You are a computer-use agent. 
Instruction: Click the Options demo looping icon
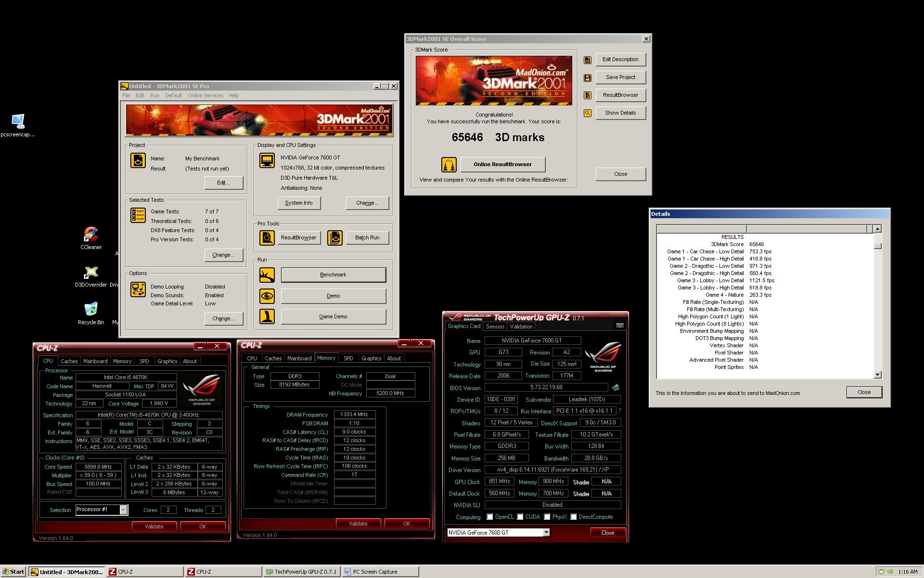pos(138,289)
